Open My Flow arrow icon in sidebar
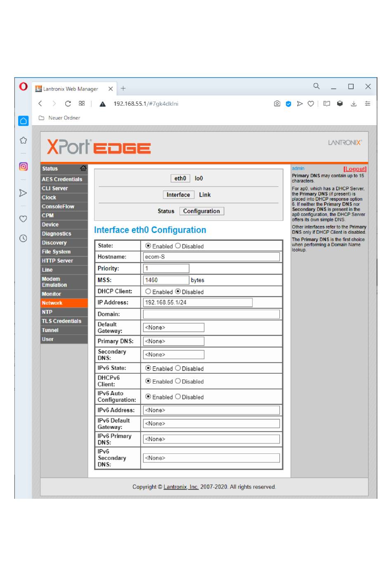392x583 pixels. (24, 193)
